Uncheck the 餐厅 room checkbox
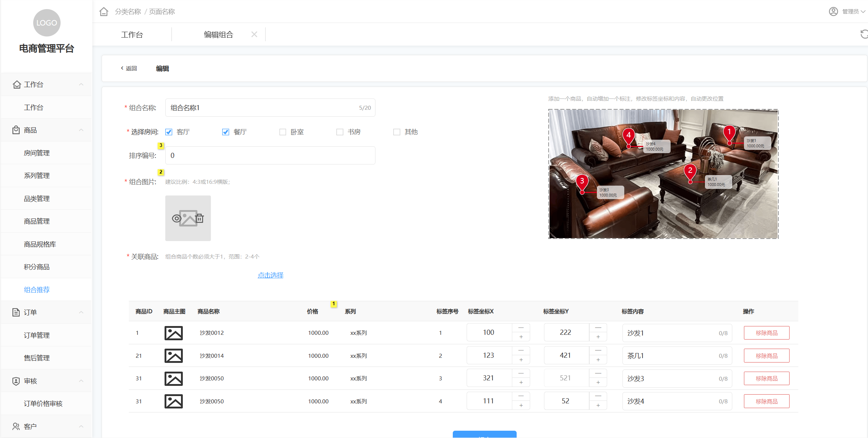 (x=225, y=132)
